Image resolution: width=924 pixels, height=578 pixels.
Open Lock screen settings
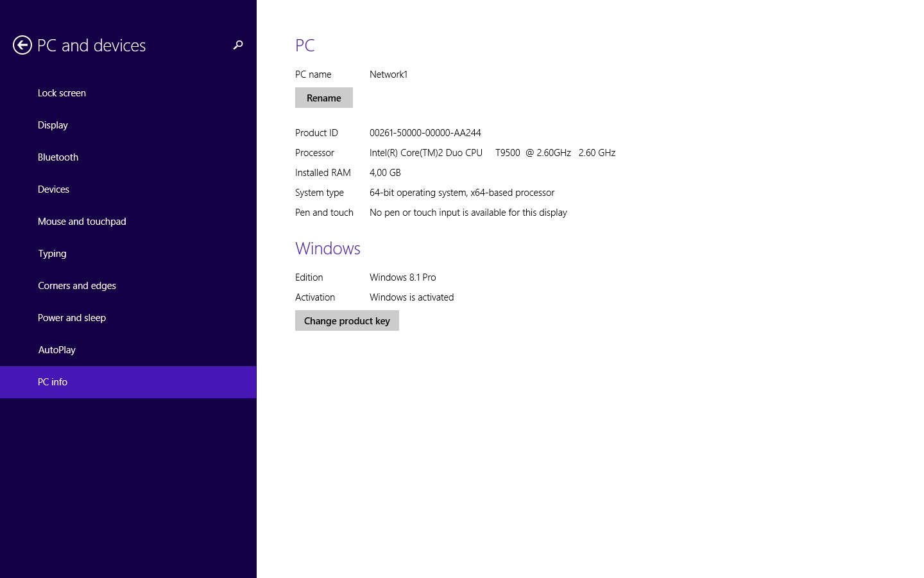click(x=128, y=93)
